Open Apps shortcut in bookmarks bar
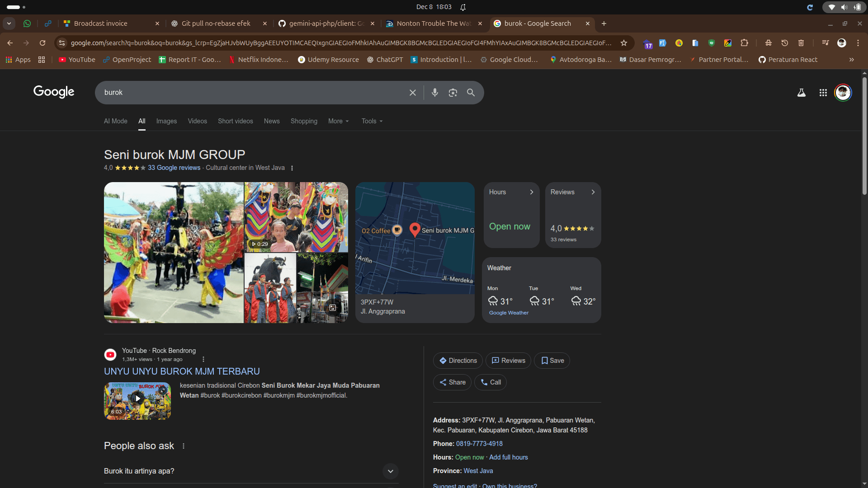 point(18,60)
